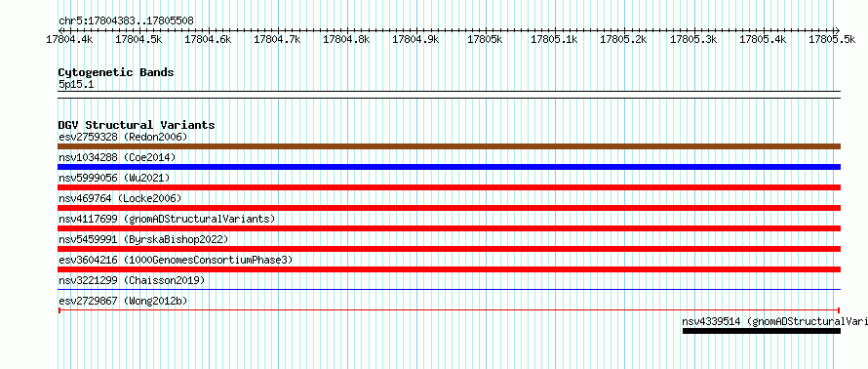Image resolution: width=868 pixels, height=369 pixels.
Task: Click the 17805.1k ruler tick label
Action: pos(554,39)
